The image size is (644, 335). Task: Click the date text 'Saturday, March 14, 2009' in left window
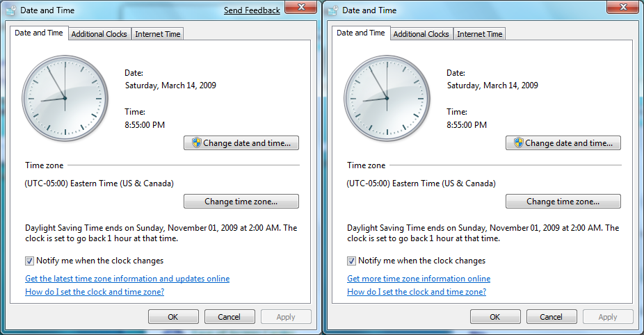pyautogui.click(x=170, y=85)
